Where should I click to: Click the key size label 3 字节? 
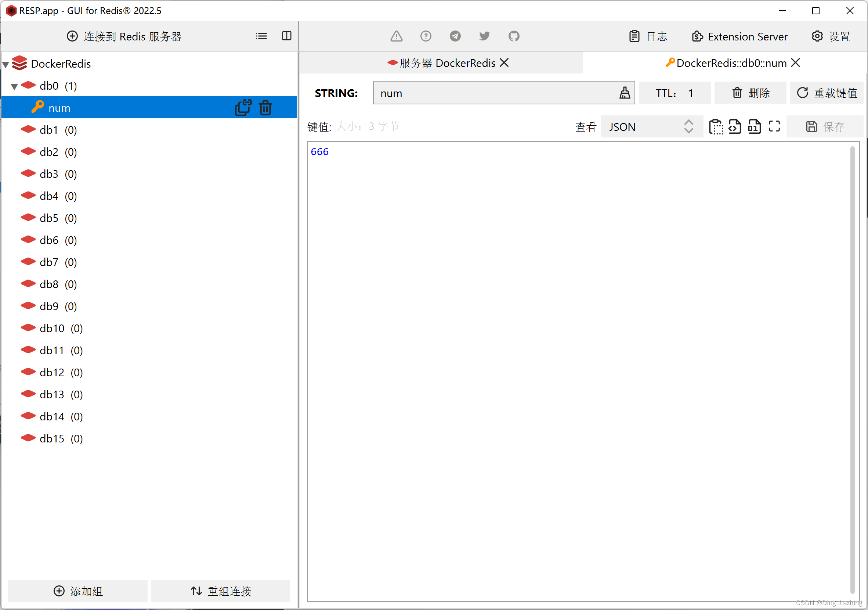click(367, 126)
